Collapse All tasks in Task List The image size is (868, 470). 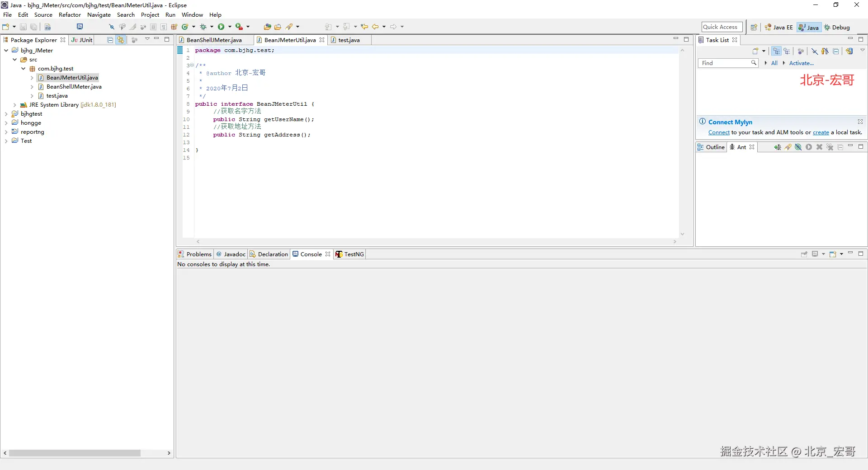(x=836, y=51)
